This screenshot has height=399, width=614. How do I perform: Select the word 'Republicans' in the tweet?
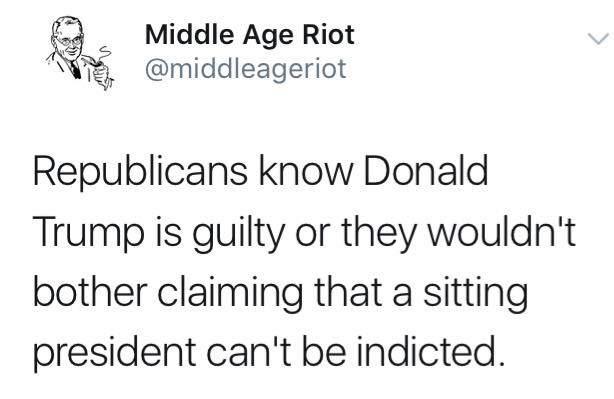pyautogui.click(x=141, y=172)
